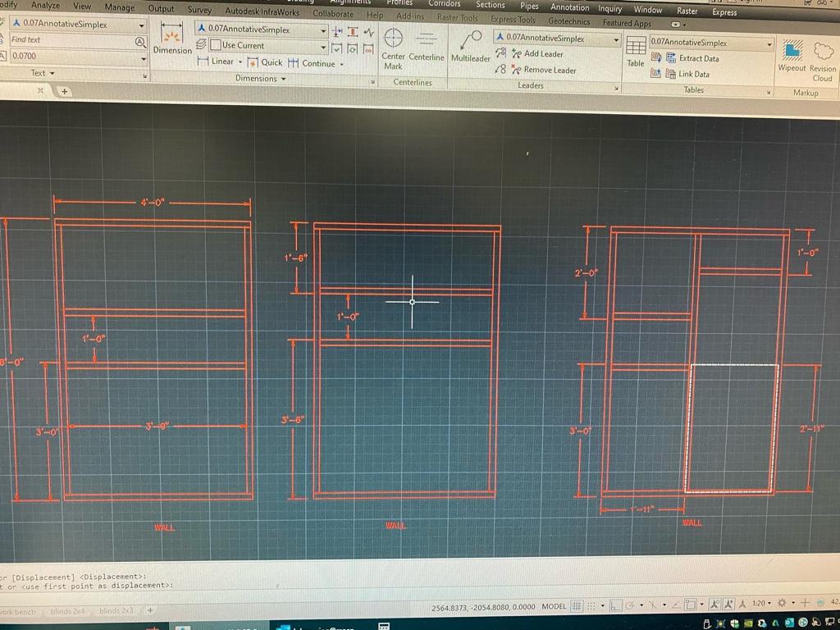Toggle the drawing grid display

[x=577, y=606]
